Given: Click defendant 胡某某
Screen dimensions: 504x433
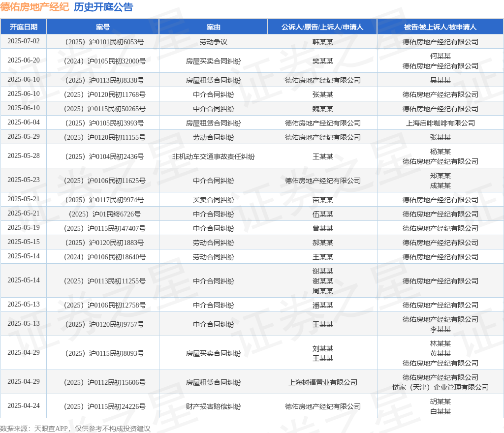Looking at the screenshot, I should (441, 402).
